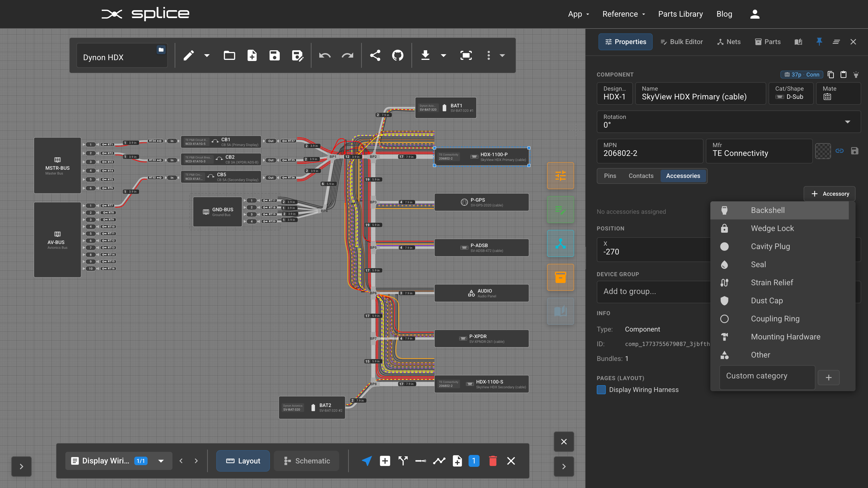Choose Dust Cap from accessory menu
The height and width of the screenshot is (488, 868).
pyautogui.click(x=779, y=301)
